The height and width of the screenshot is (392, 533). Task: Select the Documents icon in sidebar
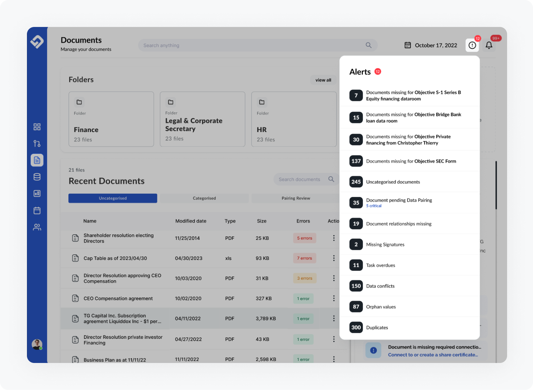(x=37, y=160)
